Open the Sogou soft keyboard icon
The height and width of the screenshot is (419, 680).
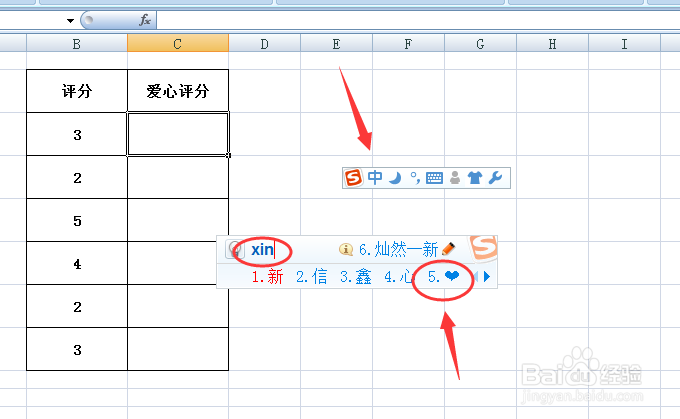click(x=434, y=178)
